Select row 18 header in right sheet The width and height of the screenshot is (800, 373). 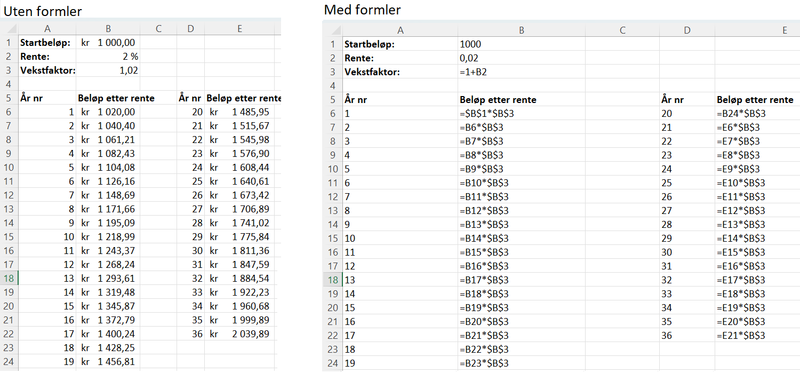(332, 280)
